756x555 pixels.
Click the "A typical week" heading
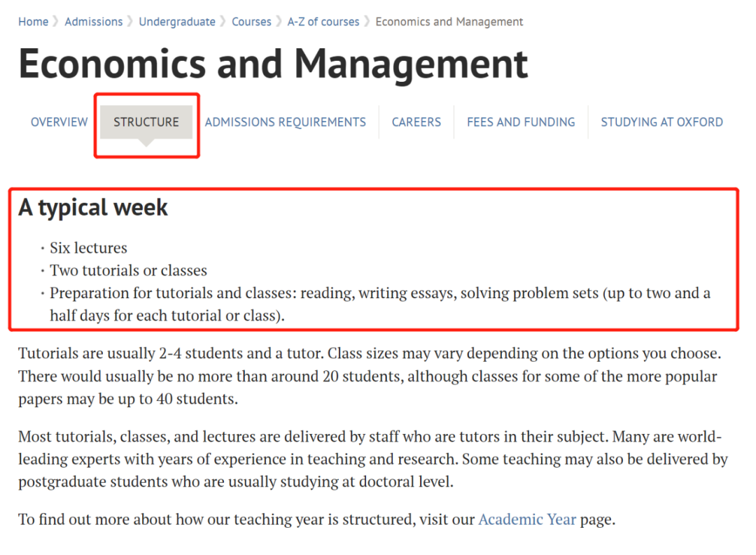(x=93, y=208)
